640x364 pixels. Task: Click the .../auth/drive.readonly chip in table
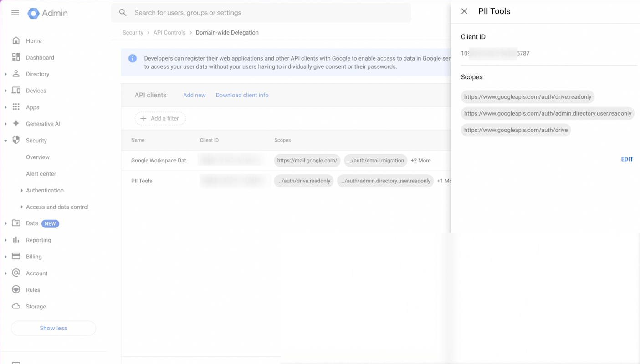click(x=304, y=181)
